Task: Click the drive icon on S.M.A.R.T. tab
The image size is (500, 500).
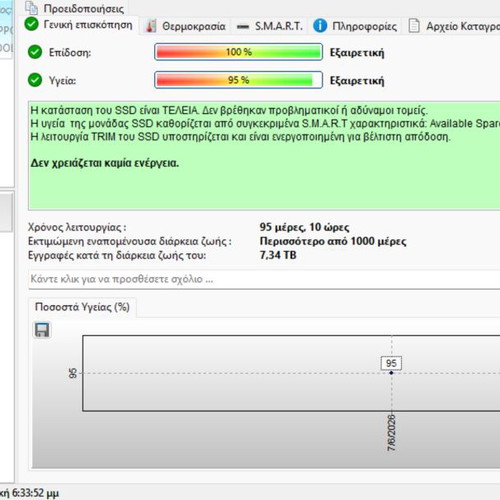Action: point(243,26)
